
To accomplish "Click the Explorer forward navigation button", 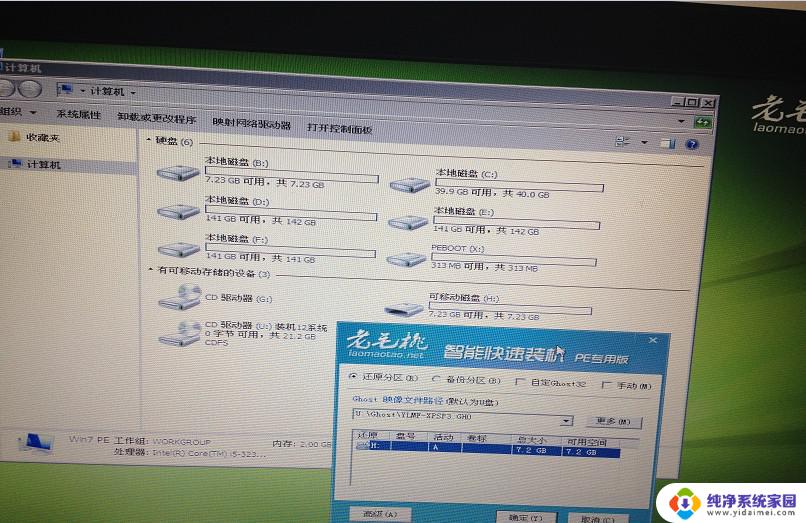I will (31, 89).
